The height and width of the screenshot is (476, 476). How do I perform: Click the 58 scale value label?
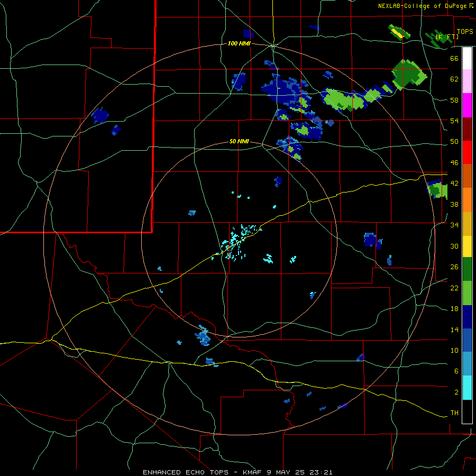click(x=454, y=100)
